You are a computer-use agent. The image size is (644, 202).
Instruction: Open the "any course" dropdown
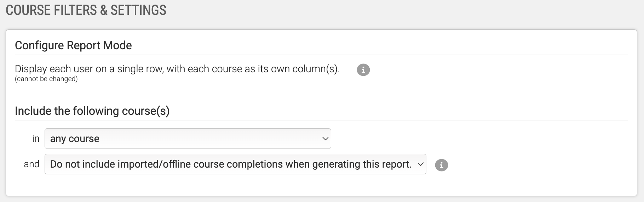tap(188, 139)
